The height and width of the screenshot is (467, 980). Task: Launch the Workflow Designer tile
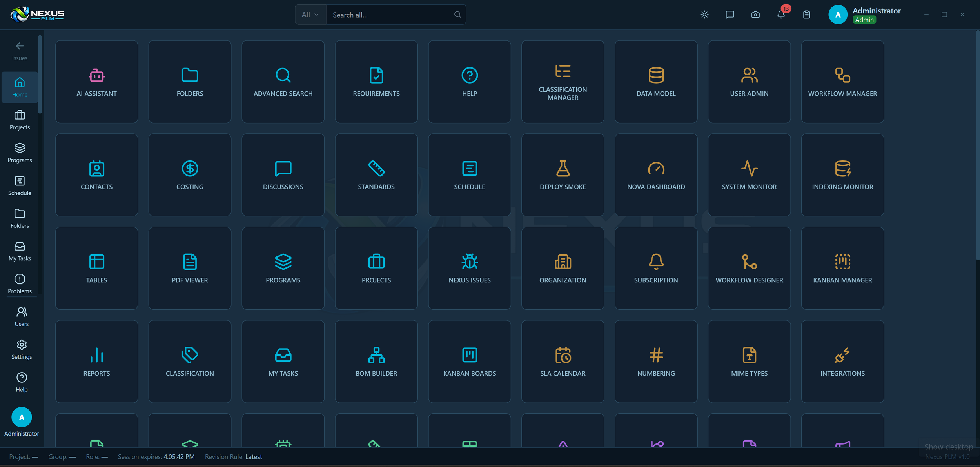[x=749, y=268]
